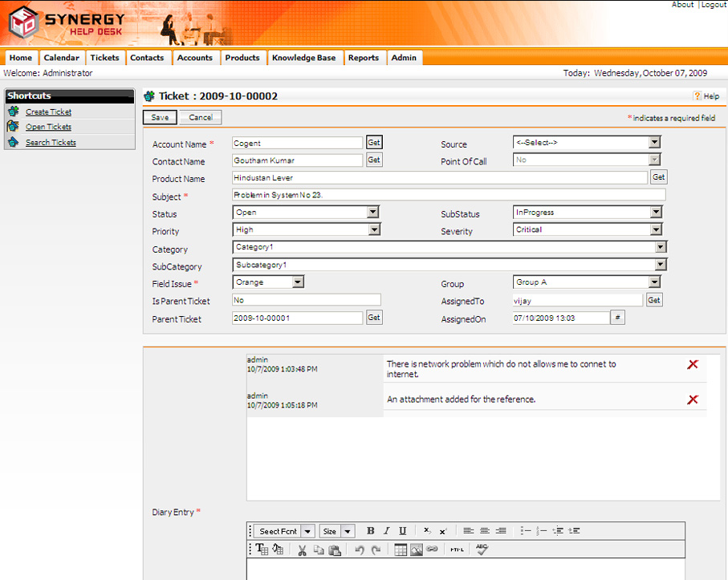This screenshot has height=580, width=728.
Task: Open the Field Issue Orange color dropdown
Action: pyautogui.click(x=298, y=282)
